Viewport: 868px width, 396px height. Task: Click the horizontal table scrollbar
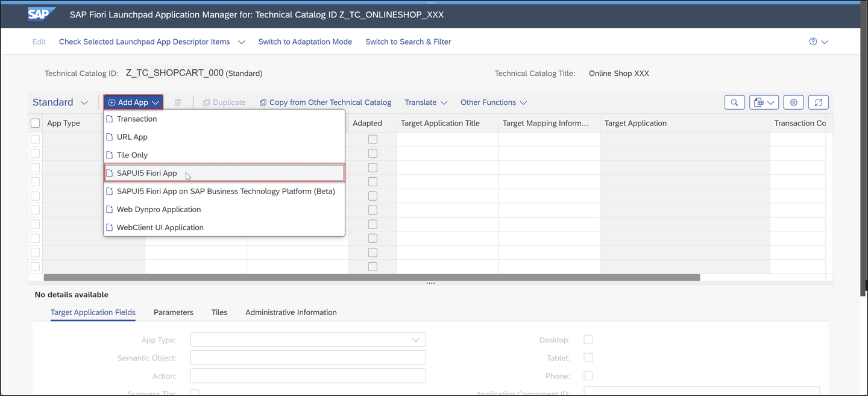point(372,278)
